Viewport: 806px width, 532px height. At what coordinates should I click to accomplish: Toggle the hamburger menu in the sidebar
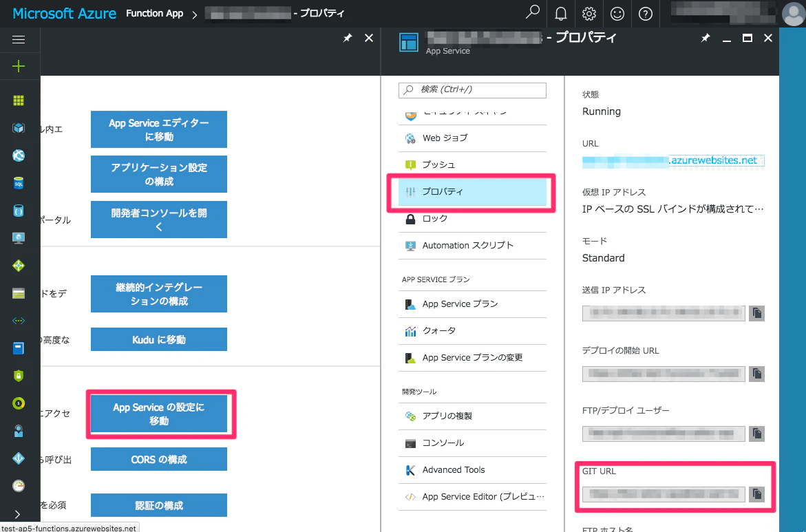pos(19,40)
